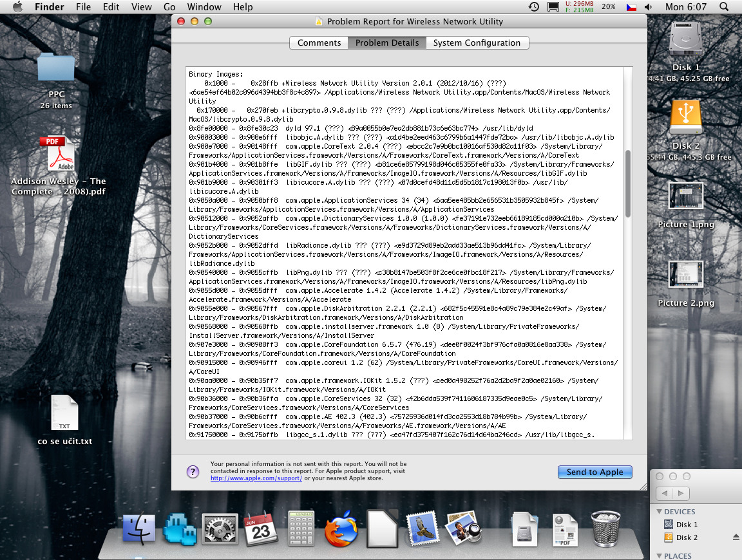Select the co se učit.txt file

pyautogui.click(x=65, y=413)
